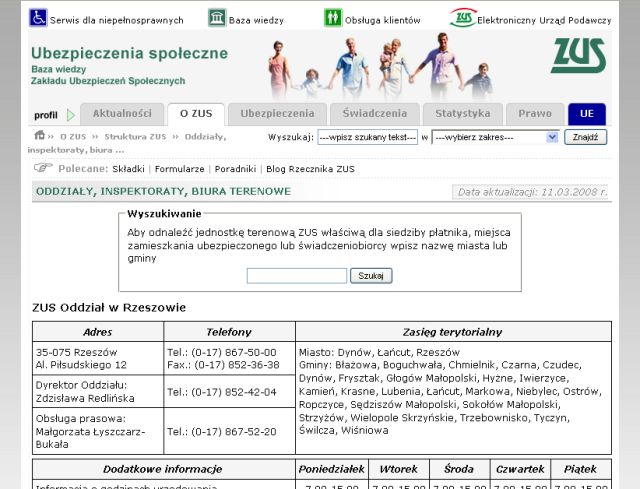
Task: Open the Blog Rzecznika ZUS link
Action: click(x=309, y=170)
